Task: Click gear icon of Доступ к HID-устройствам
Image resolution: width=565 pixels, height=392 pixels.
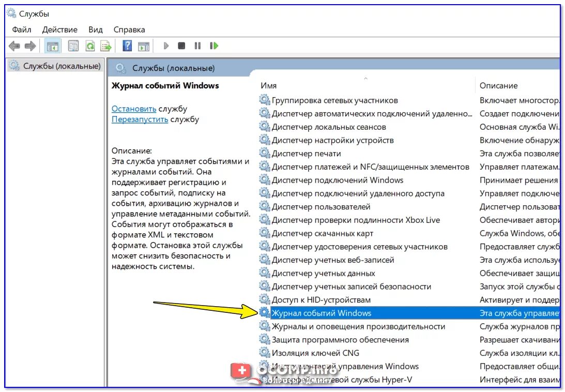Action: tap(265, 299)
